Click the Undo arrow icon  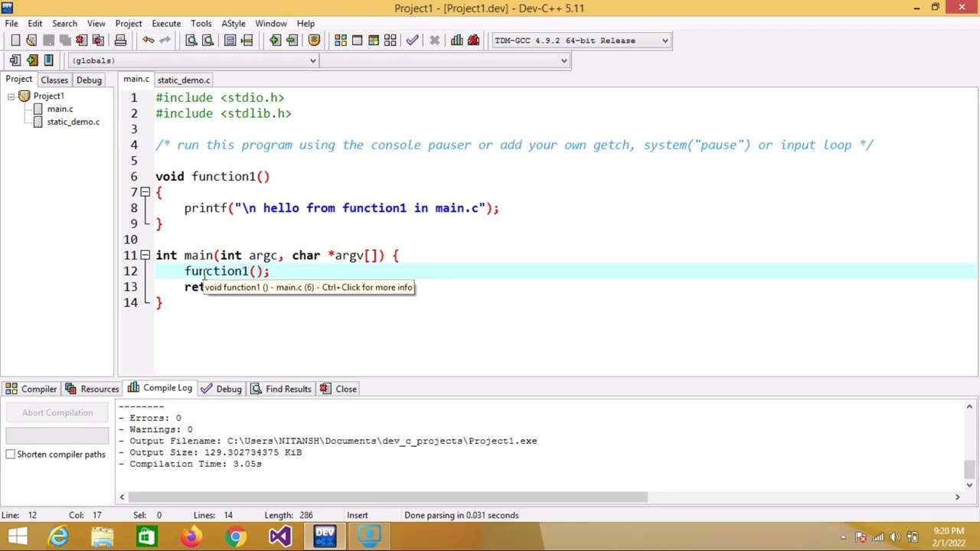pos(148,40)
